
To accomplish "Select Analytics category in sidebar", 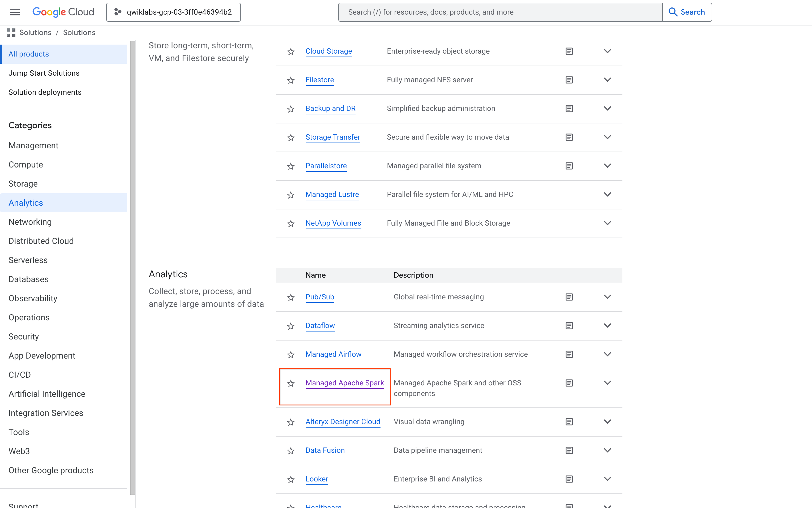I will click(x=25, y=203).
